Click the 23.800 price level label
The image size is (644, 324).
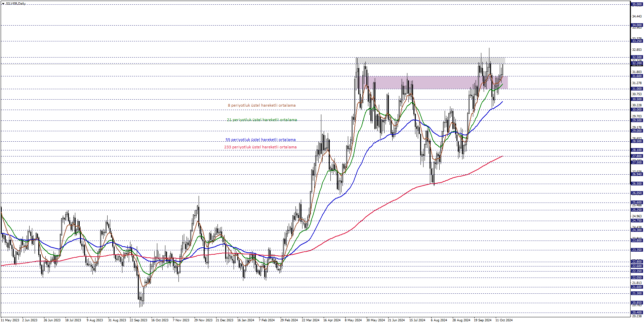click(x=637, y=241)
